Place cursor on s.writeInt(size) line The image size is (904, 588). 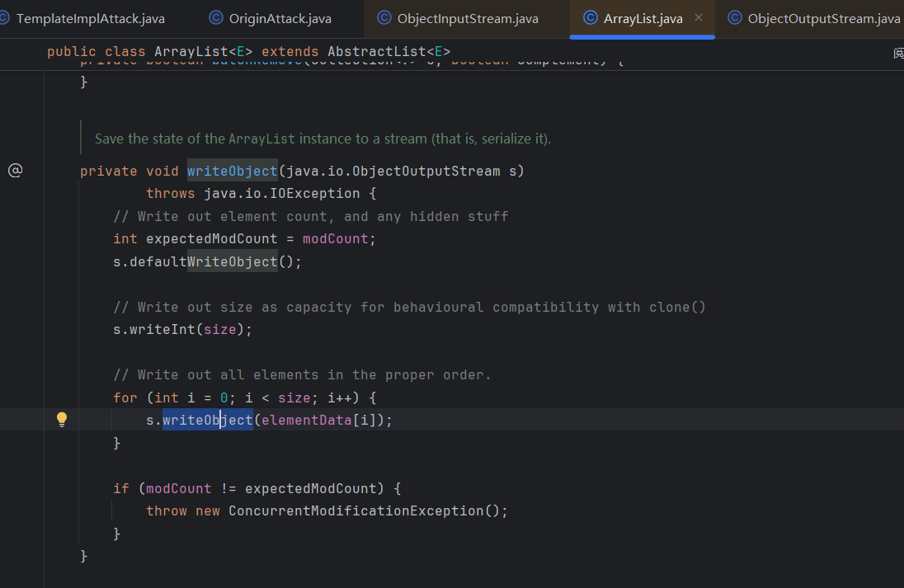(181, 330)
